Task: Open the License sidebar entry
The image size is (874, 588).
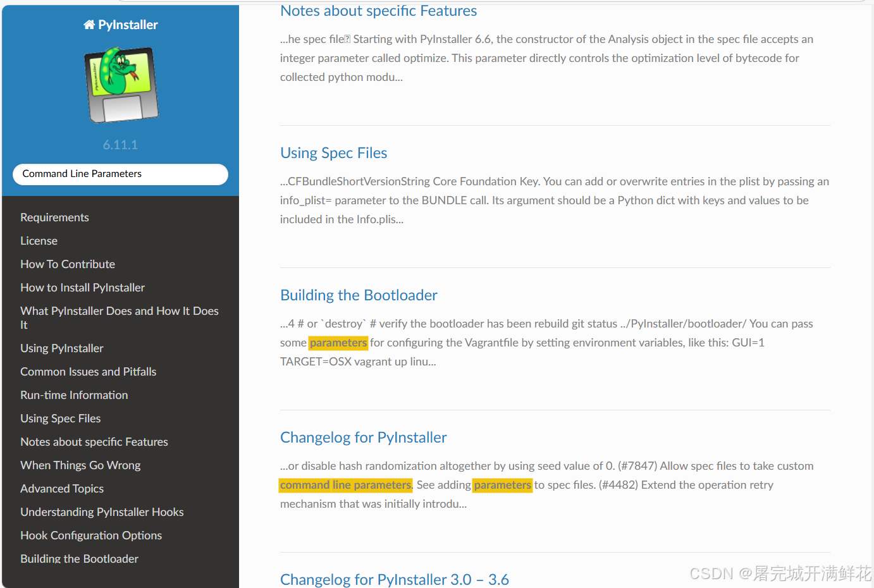Action: tap(39, 241)
